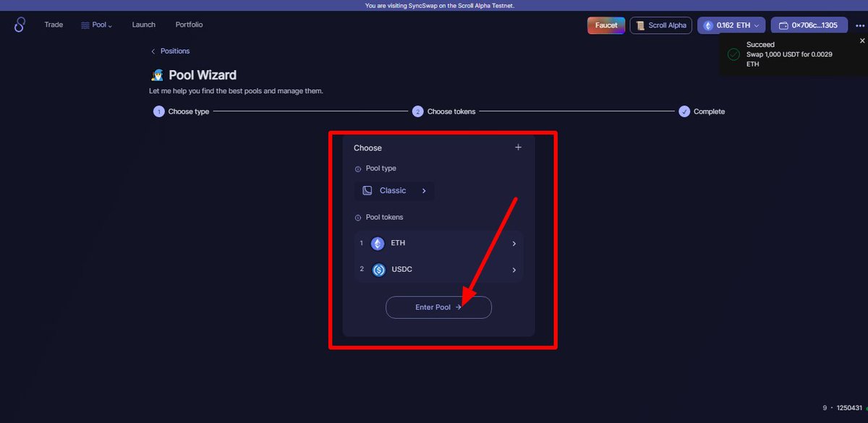Click the SyncSwap logo icon
Screen dimensions: 868x423
(19, 24)
